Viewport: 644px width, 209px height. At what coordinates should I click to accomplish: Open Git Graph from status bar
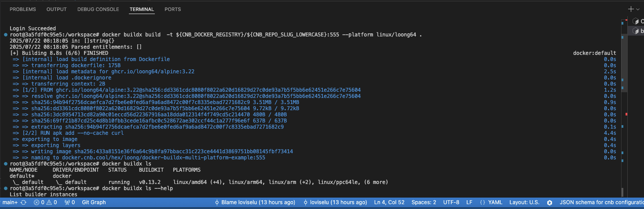(94, 202)
